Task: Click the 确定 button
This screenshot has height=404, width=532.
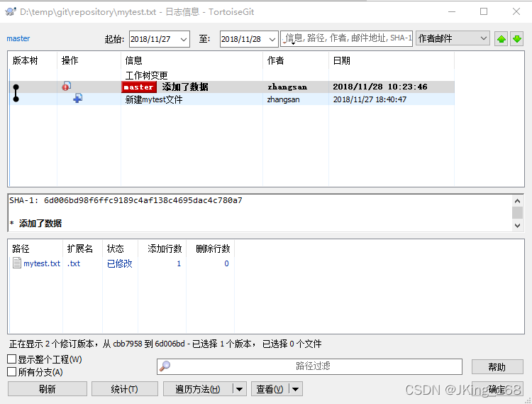Action: (x=497, y=389)
